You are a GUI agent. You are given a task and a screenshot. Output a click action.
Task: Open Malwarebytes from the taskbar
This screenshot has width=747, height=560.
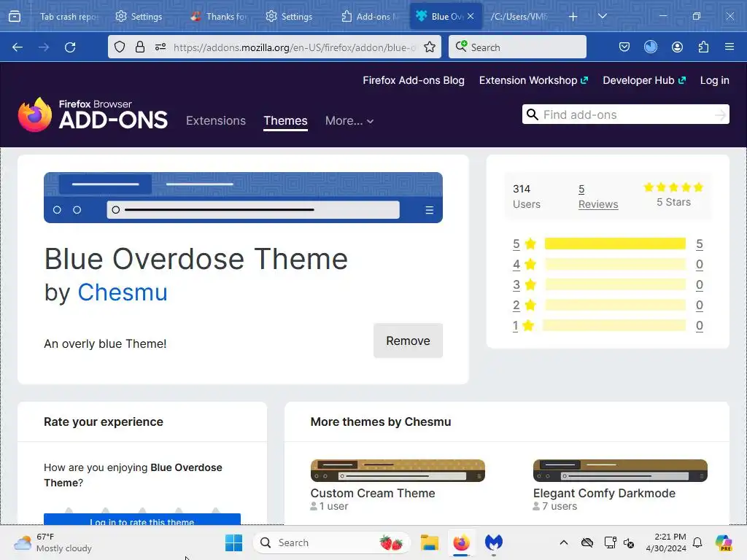point(494,542)
